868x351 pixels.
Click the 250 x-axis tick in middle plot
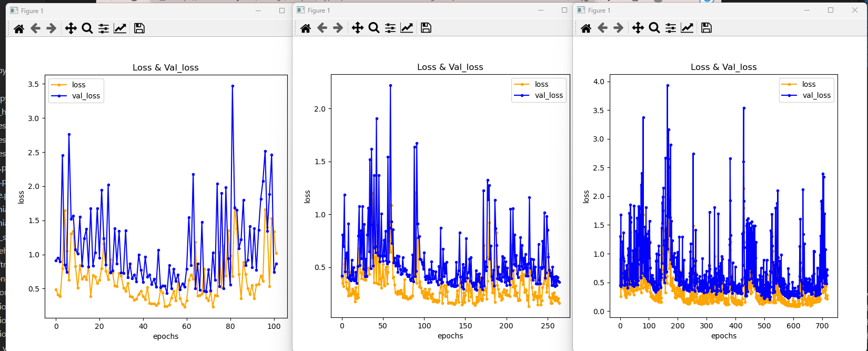548,326
